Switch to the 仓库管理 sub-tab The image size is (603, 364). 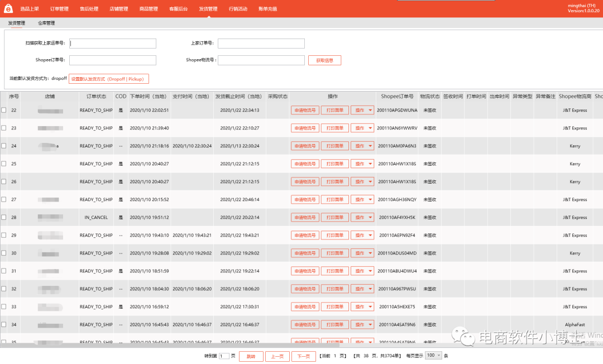click(46, 23)
